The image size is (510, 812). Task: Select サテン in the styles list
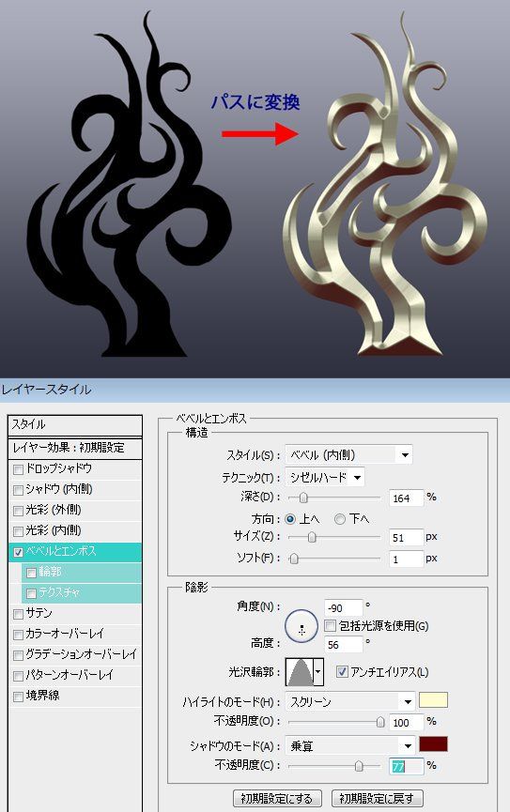39,613
